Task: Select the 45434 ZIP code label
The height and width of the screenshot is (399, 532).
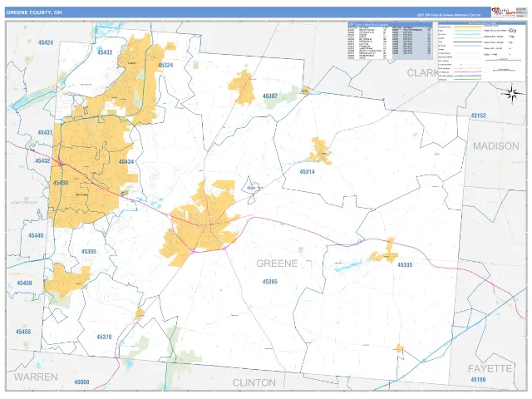Action: 126,162
